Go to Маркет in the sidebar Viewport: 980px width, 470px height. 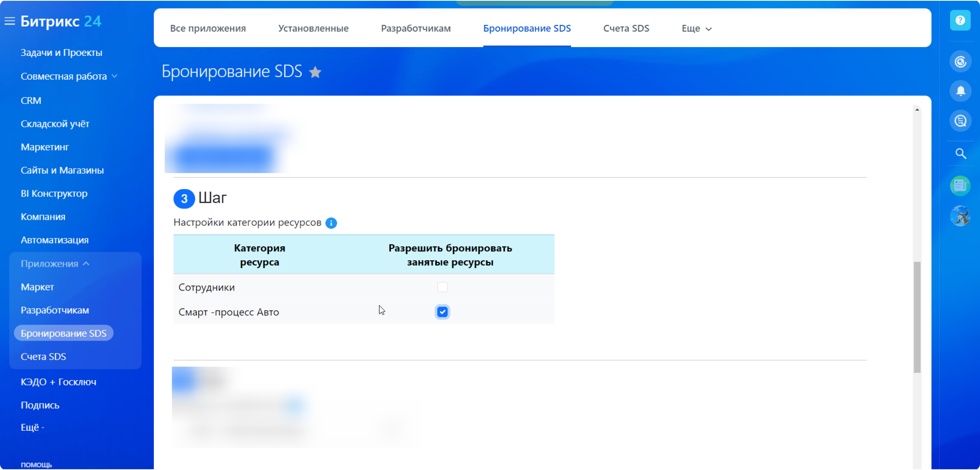click(x=37, y=287)
